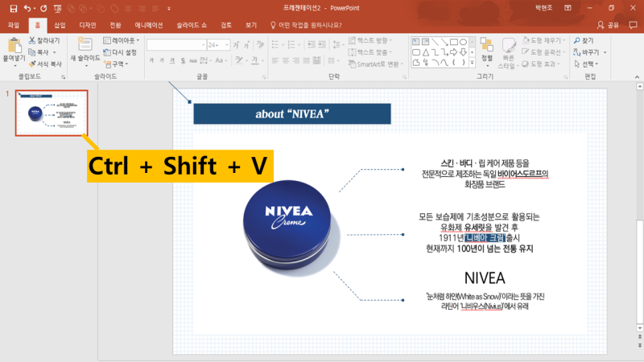Image resolution: width=644 pixels, height=362 pixels.
Task: Apply bullet list icon
Action: click(275, 45)
